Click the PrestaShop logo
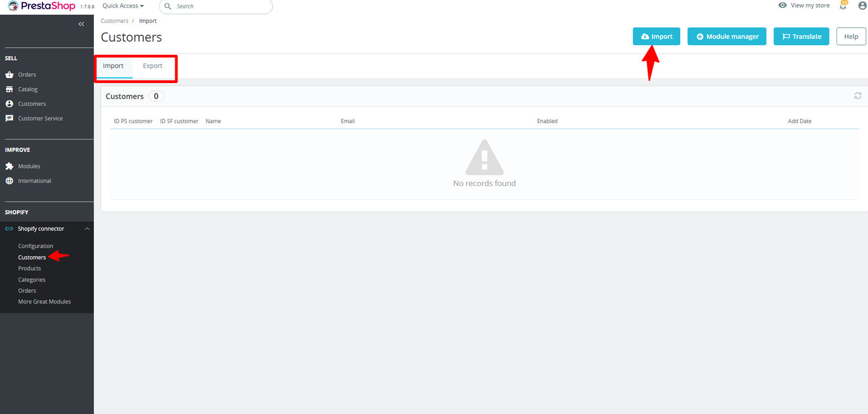Image resolution: width=868 pixels, height=414 pixels. (x=41, y=6)
